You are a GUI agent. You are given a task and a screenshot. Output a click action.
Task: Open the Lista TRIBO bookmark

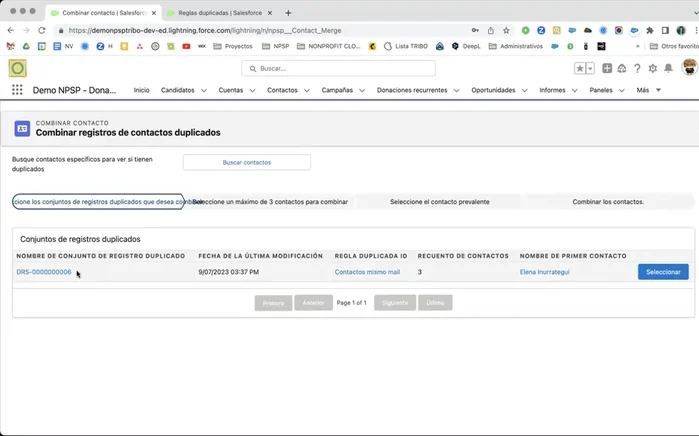click(406, 46)
